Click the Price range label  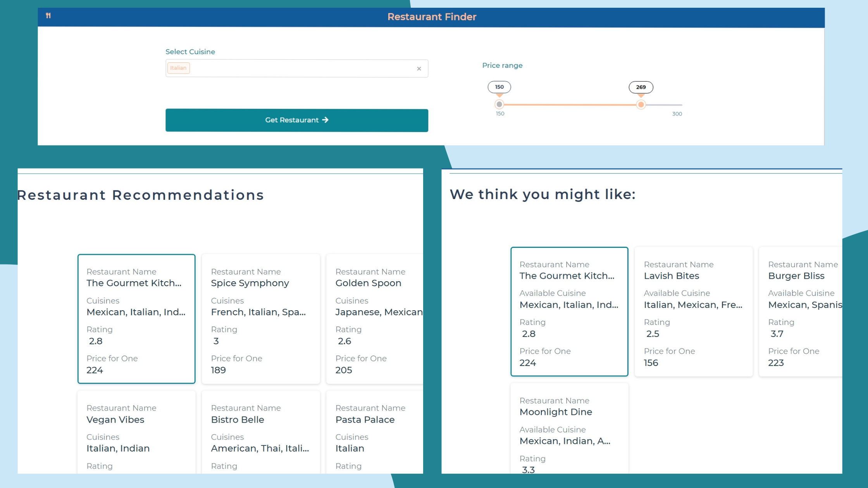coord(502,65)
